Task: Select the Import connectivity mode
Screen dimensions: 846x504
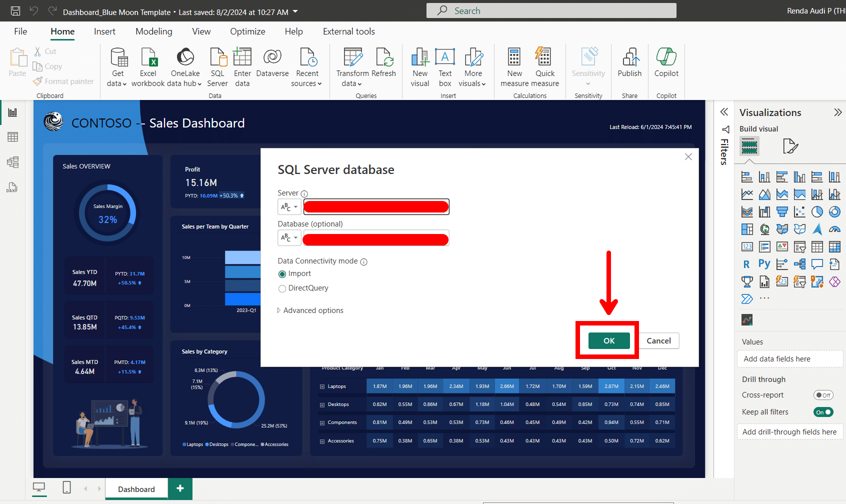Action: [282, 273]
